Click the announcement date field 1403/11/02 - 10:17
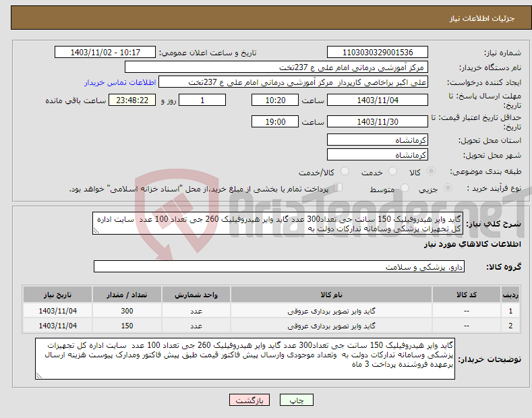 [105, 53]
